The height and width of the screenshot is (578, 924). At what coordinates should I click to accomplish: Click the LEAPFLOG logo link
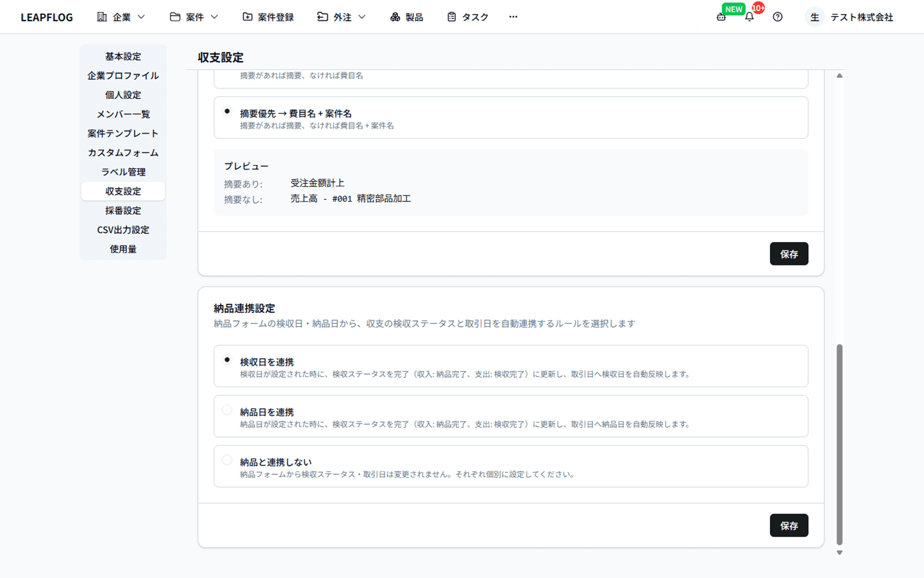[x=47, y=17]
